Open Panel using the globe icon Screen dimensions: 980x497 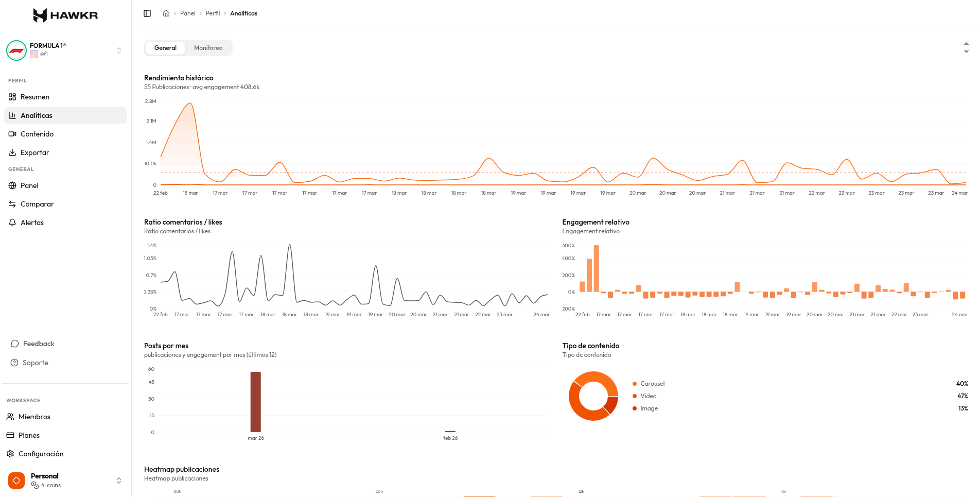[12, 185]
